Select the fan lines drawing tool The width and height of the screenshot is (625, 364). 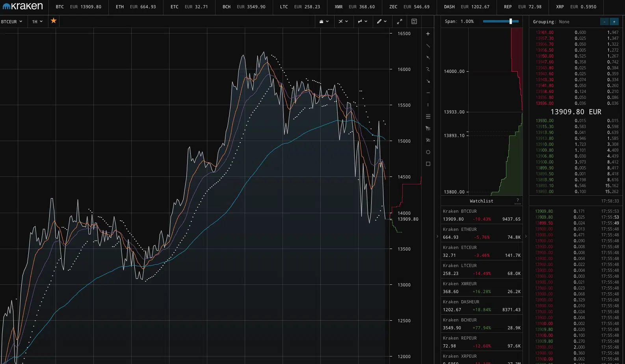[428, 128]
